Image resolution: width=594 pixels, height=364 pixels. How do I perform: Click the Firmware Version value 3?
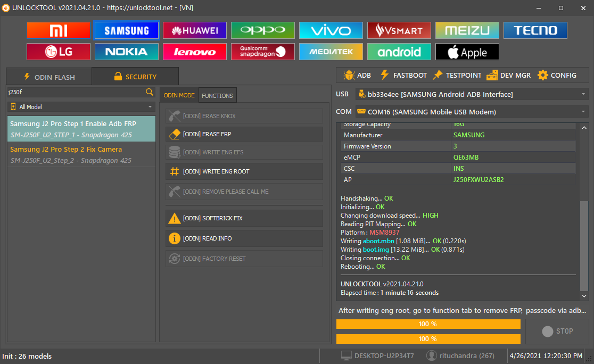(x=455, y=146)
